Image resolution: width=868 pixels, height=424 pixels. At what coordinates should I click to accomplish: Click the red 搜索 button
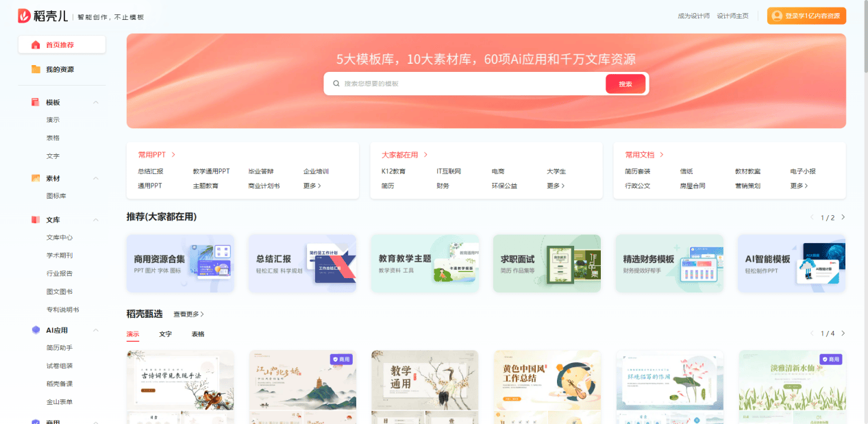click(x=625, y=84)
